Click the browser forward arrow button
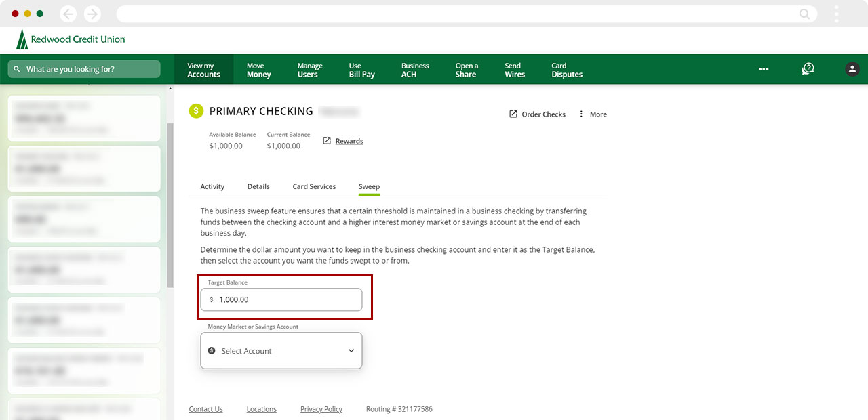Viewport: 868px width, 420px height. (x=92, y=14)
